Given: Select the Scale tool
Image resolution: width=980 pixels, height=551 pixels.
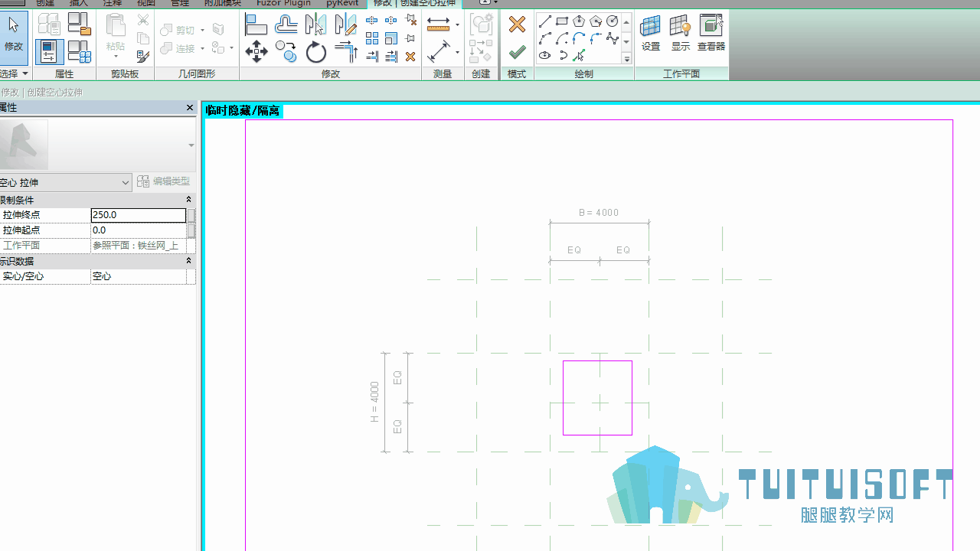Looking at the screenshot, I should click(391, 38).
